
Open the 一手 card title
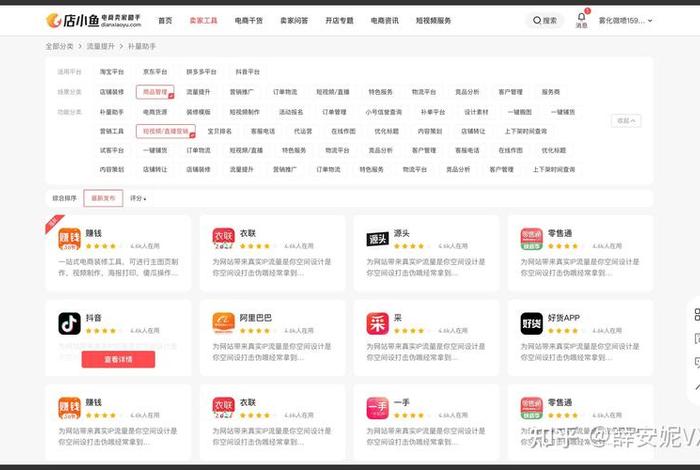click(402, 402)
